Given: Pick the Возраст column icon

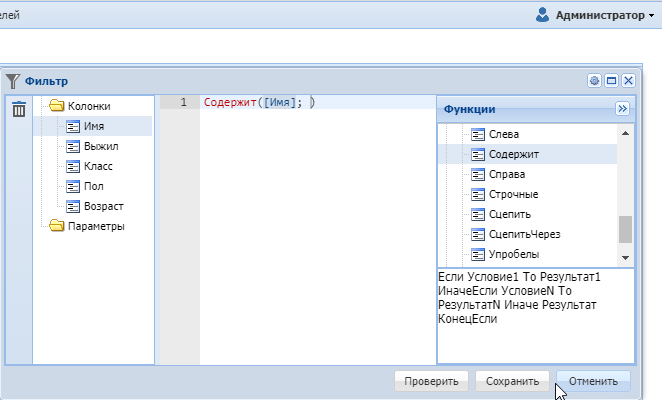Looking at the screenshot, I should pyautogui.click(x=73, y=206).
